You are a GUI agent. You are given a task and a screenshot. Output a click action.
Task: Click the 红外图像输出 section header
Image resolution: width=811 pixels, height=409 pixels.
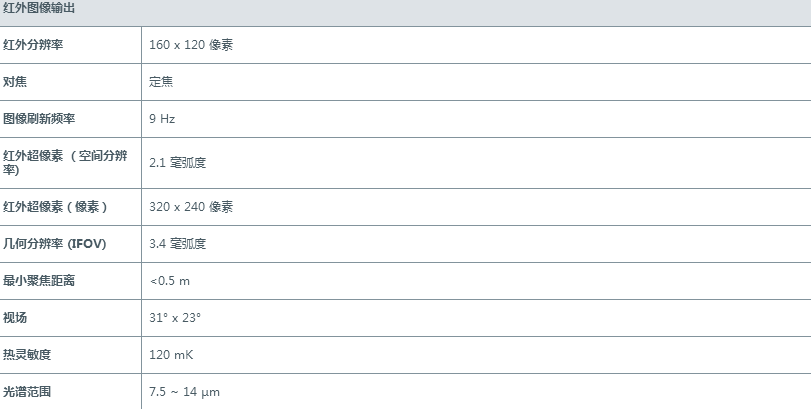tap(39, 8)
